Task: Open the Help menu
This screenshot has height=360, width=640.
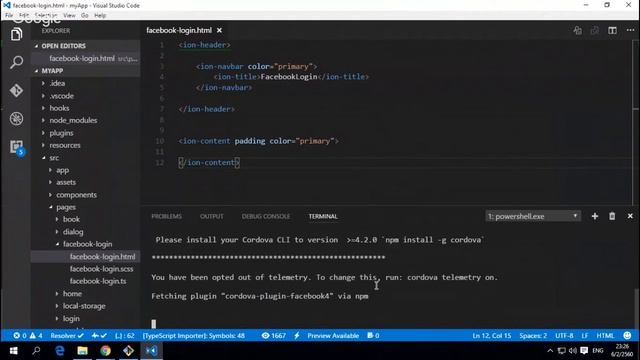Action: point(100,15)
